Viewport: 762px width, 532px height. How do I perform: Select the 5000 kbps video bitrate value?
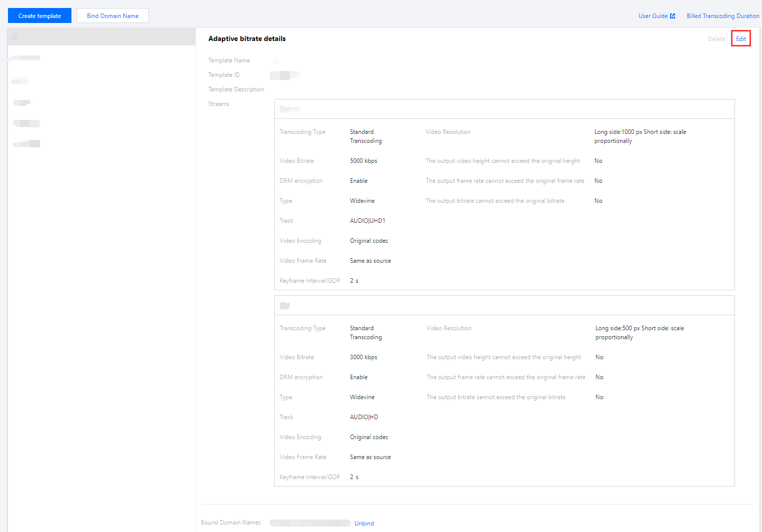[364, 161]
